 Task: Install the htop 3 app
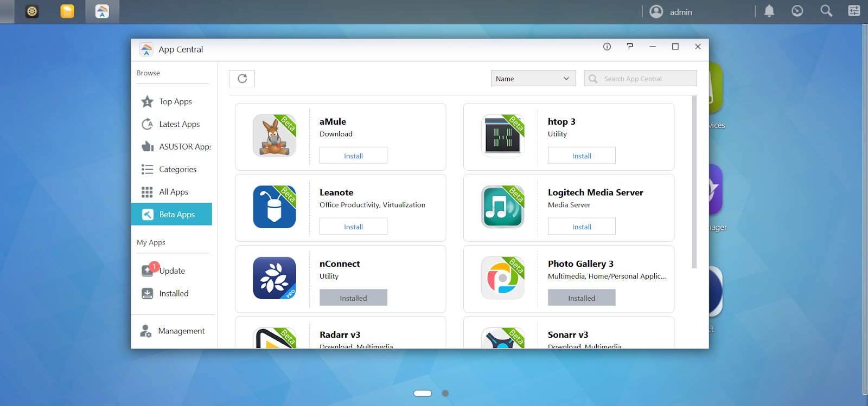pyautogui.click(x=582, y=156)
